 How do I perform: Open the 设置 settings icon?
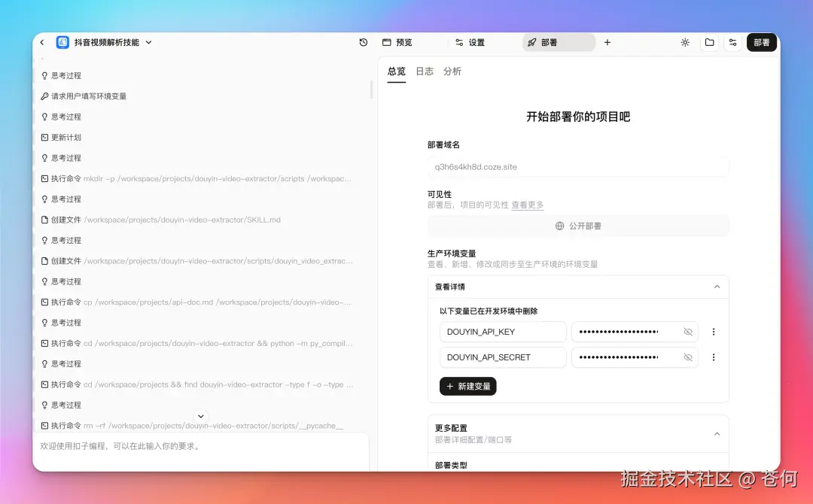(x=460, y=43)
